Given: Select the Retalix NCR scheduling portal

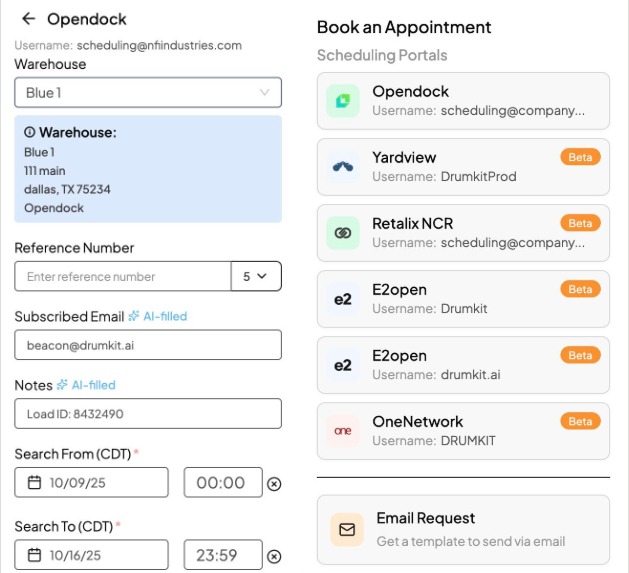Looking at the screenshot, I should click(x=463, y=233).
